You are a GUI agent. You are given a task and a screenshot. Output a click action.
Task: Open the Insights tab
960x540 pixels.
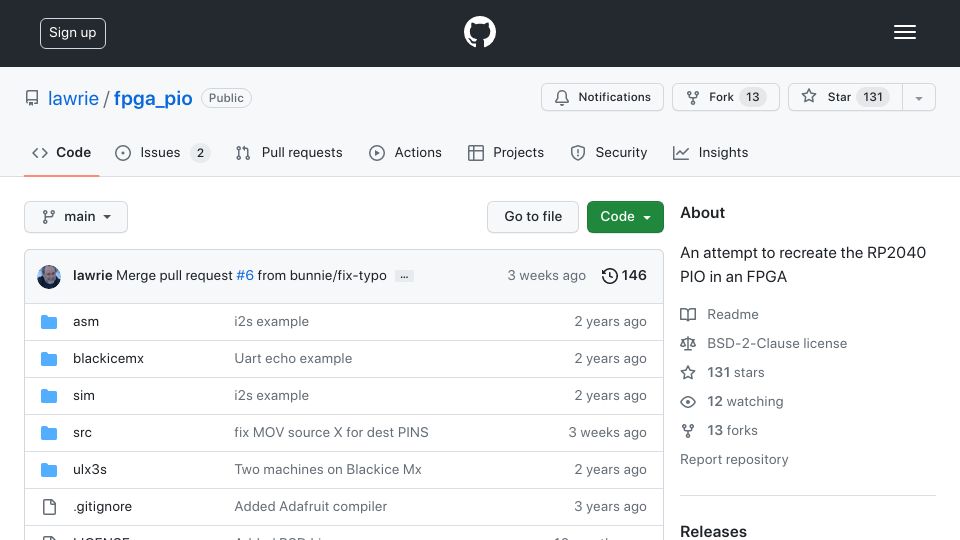tap(710, 152)
